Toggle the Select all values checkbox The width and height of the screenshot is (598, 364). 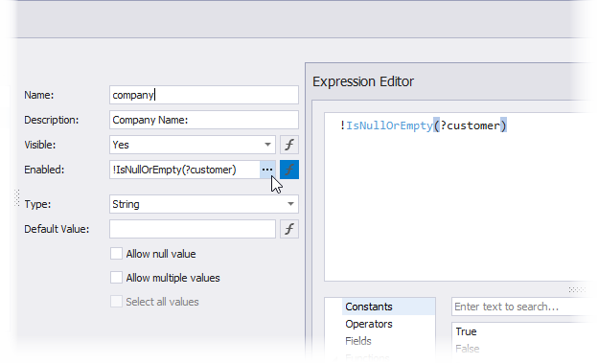coord(116,302)
